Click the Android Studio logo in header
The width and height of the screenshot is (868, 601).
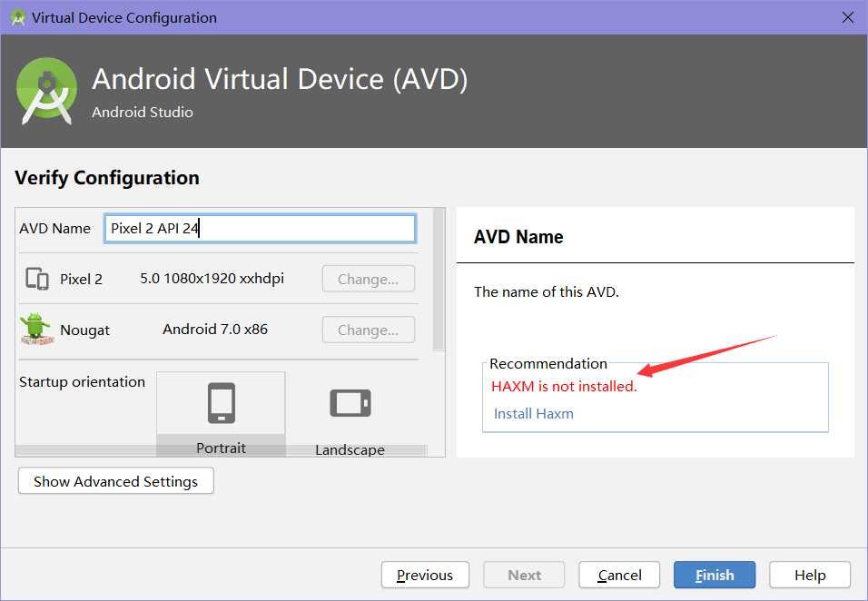pyautogui.click(x=46, y=91)
